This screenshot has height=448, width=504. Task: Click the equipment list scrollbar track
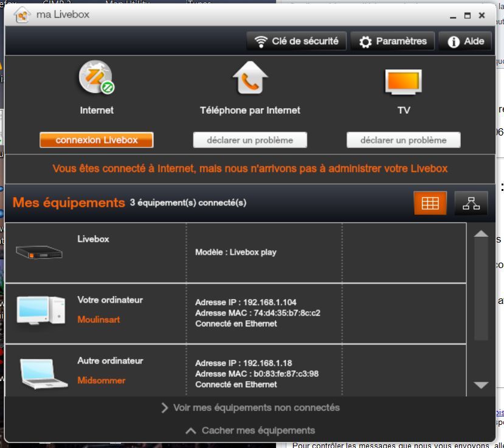[481, 289]
